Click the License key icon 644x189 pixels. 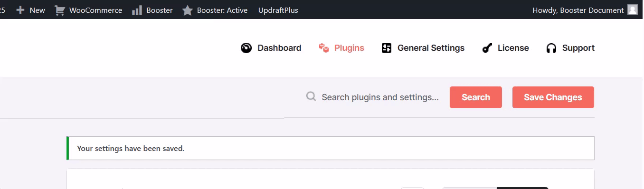(487, 48)
